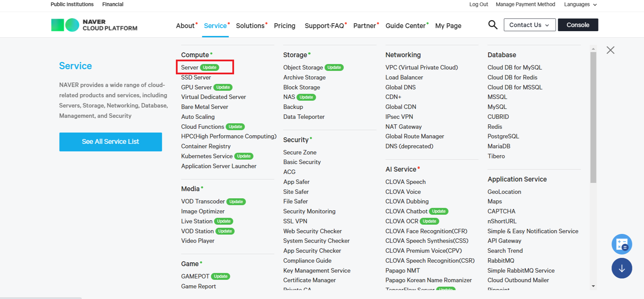Open Cloud Outbound Mailer link
This screenshot has height=299, width=644.
coord(518,280)
